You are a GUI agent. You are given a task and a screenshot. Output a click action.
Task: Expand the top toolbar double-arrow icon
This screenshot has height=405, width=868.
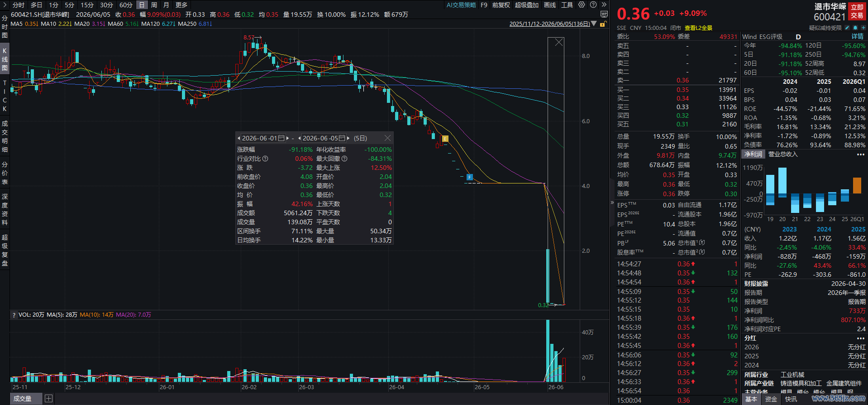(604, 5)
